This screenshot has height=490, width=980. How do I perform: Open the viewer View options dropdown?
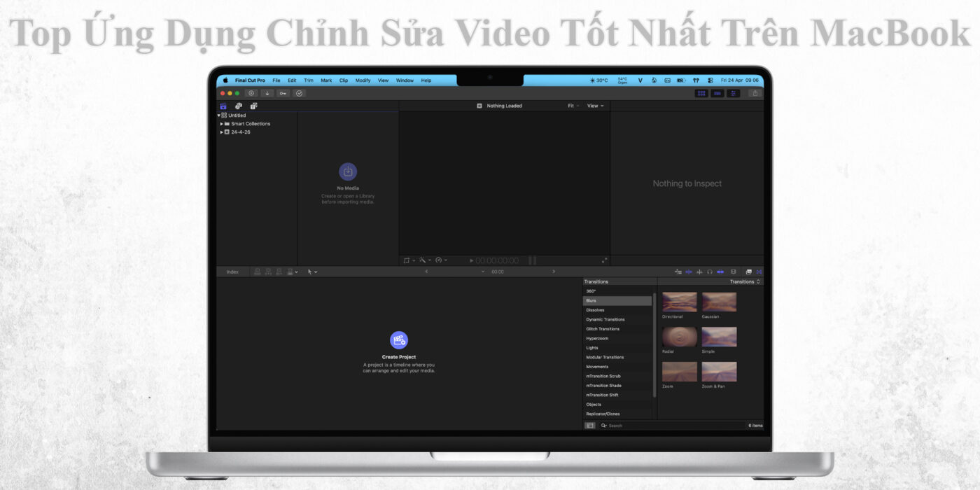click(x=596, y=106)
